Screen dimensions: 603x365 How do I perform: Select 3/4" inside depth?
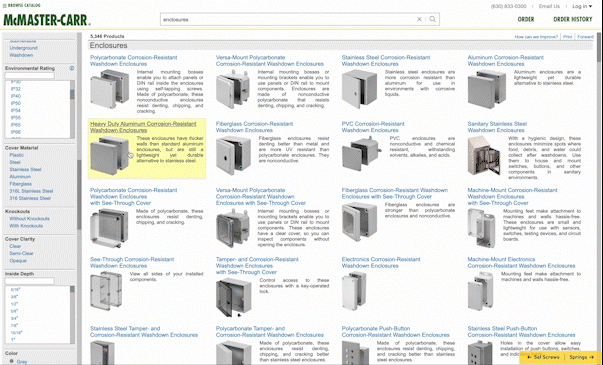click(15, 318)
